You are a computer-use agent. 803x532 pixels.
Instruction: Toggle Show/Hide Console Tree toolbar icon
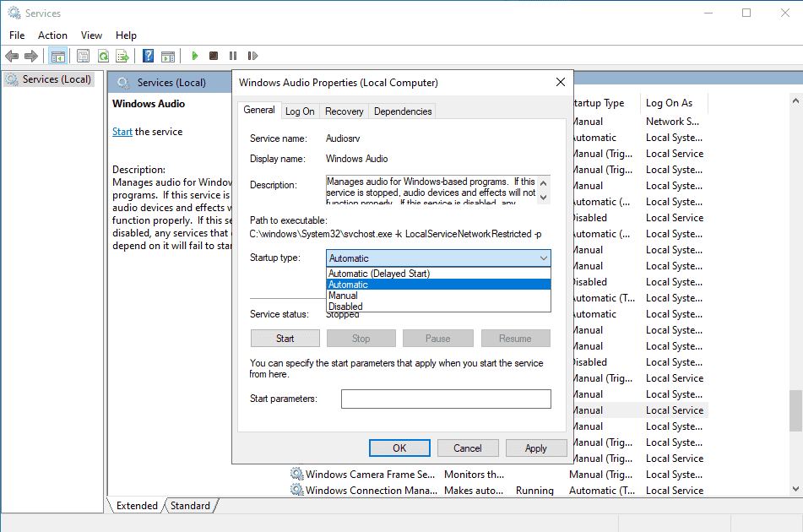click(58, 56)
